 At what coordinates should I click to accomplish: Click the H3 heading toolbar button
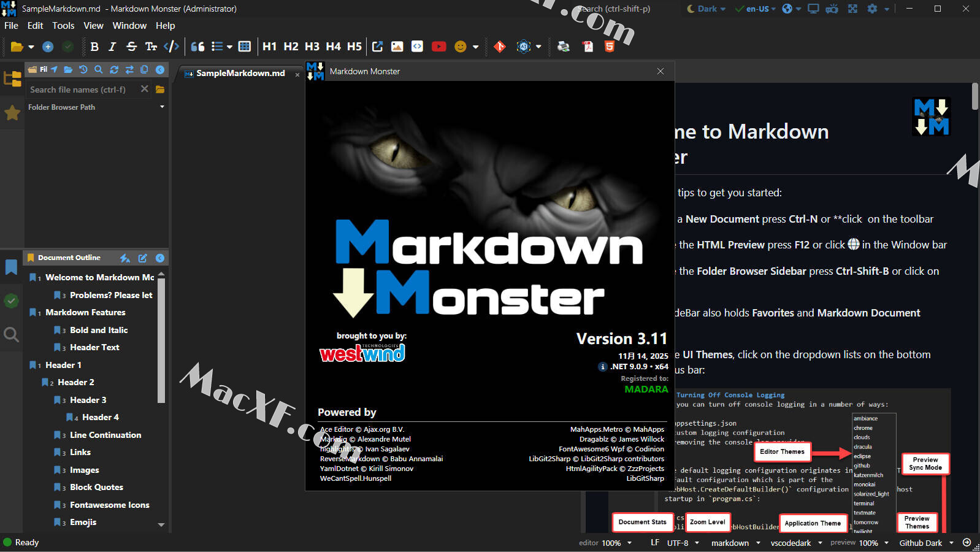point(312,47)
